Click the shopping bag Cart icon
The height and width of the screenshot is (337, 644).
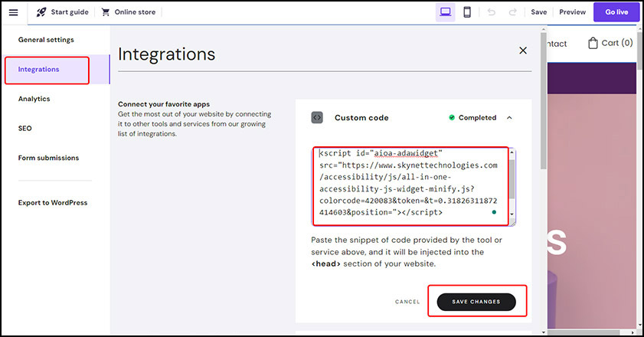pyautogui.click(x=593, y=43)
